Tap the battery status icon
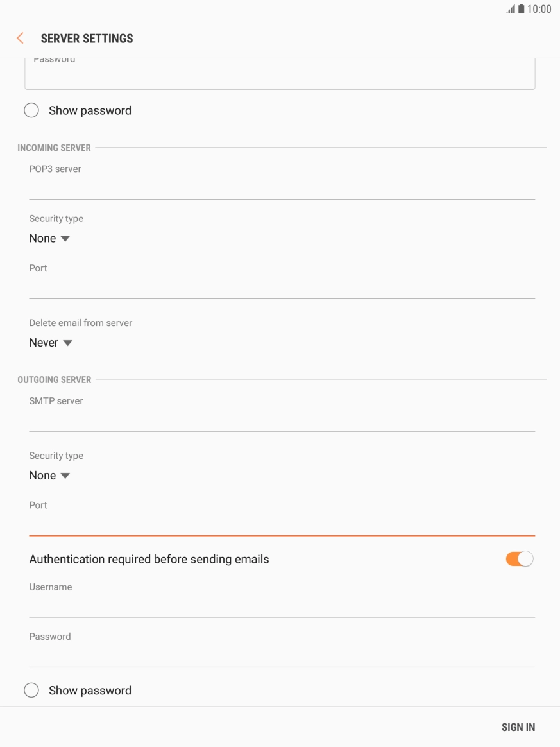This screenshot has height=747, width=560. click(521, 10)
